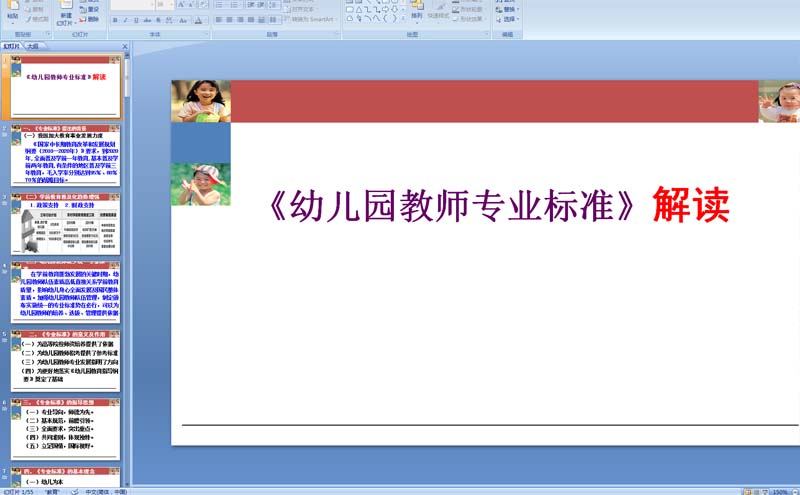Select slide 5 thumbnail in the slide panel
Viewport: 800px width, 495px height.
pos(70,360)
